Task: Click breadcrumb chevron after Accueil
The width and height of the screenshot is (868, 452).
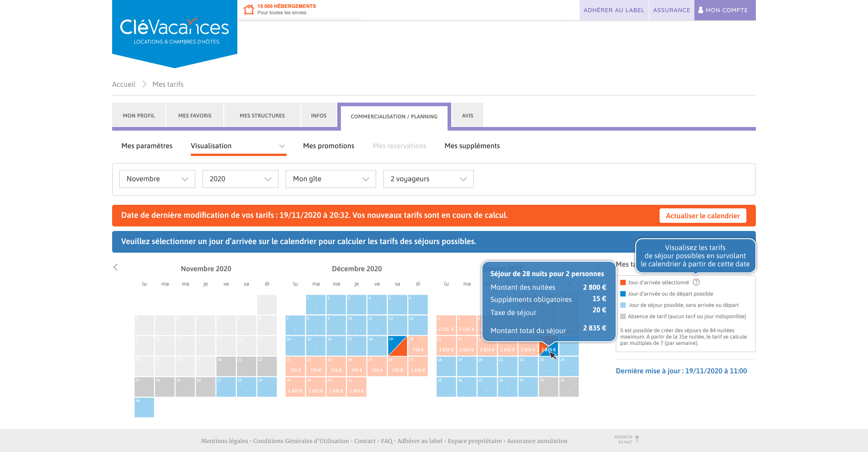Action: [x=144, y=84]
